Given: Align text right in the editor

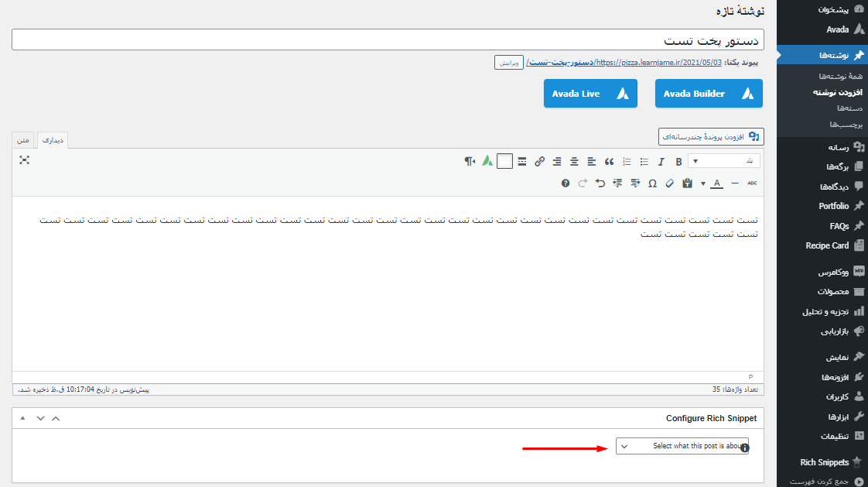Looking at the screenshot, I should [557, 162].
